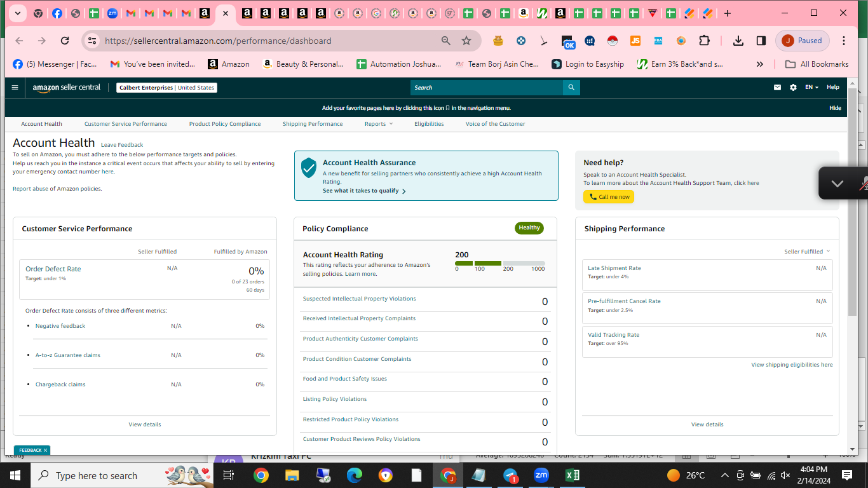This screenshot has width=868, height=488.
Task: Click the Seller Central search field
Action: point(487,88)
